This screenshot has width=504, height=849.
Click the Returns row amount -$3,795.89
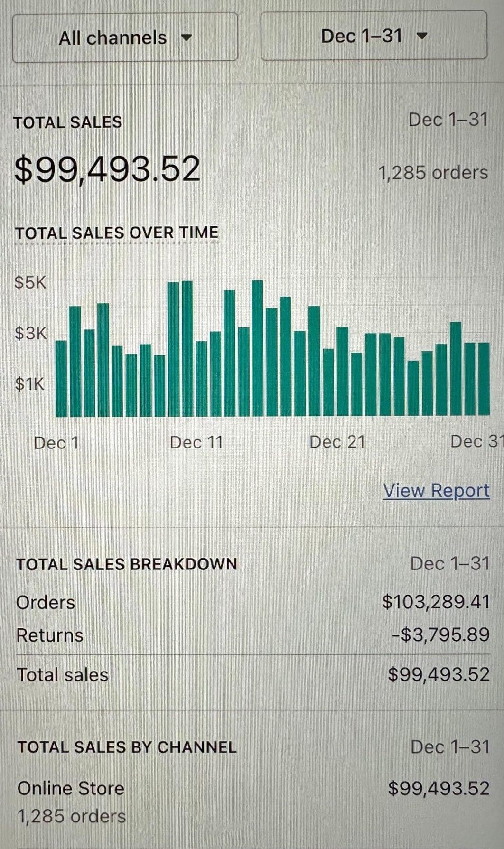440,634
